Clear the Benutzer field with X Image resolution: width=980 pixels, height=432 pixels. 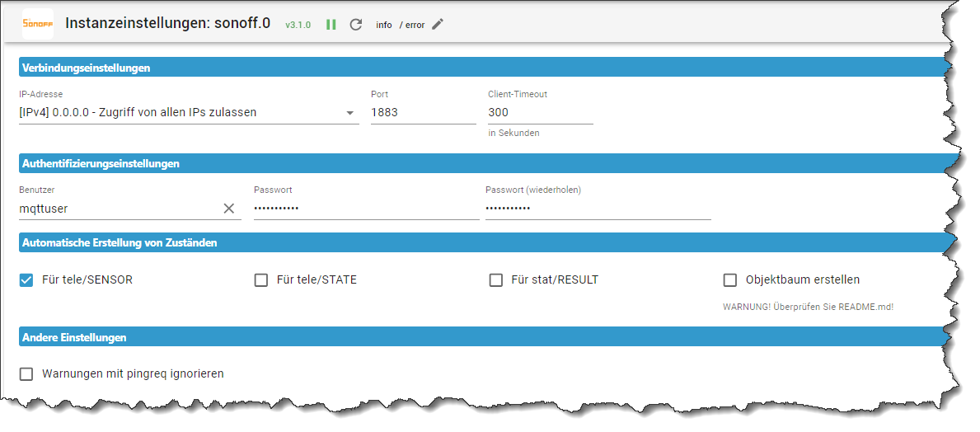pyautogui.click(x=229, y=209)
